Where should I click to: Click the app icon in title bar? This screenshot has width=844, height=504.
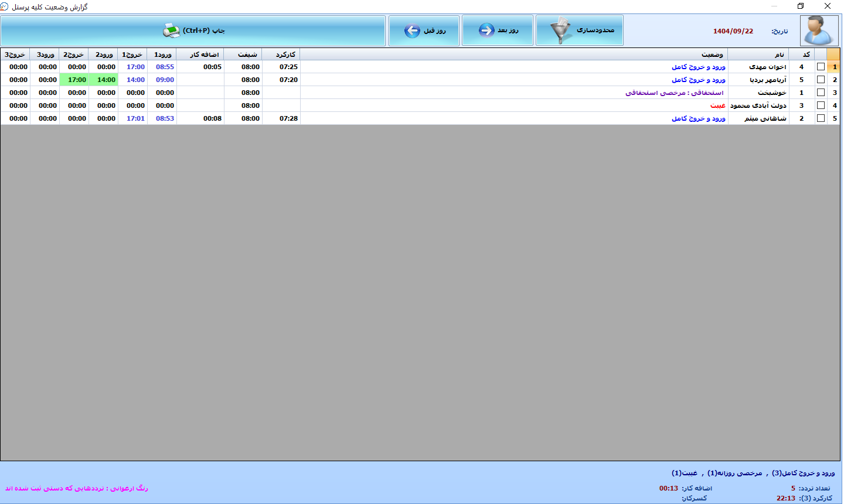click(x=5, y=6)
